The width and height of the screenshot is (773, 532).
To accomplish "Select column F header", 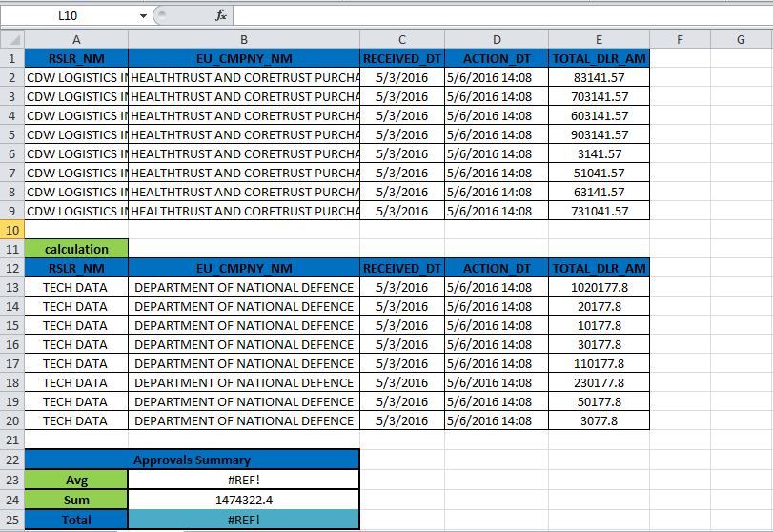I will coord(680,39).
